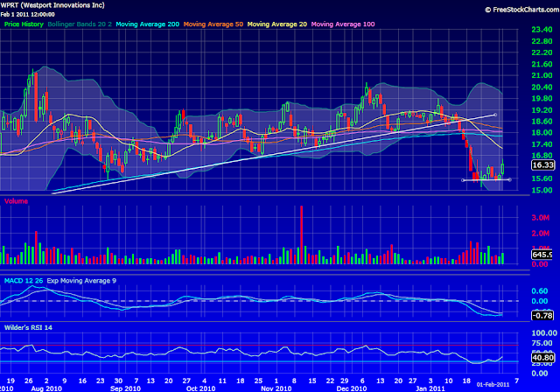560x392 pixels.
Task: Select the Bollinger Bands 20 2 label
Action: click(80, 24)
